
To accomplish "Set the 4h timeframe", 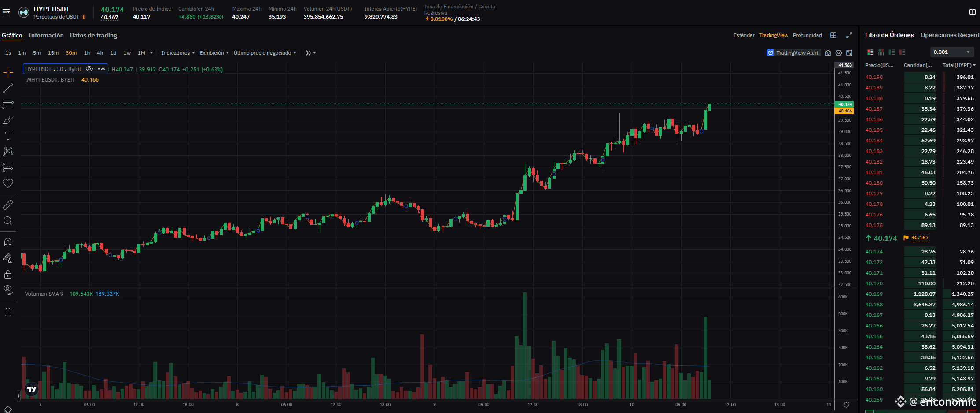I will pyautogui.click(x=100, y=53).
